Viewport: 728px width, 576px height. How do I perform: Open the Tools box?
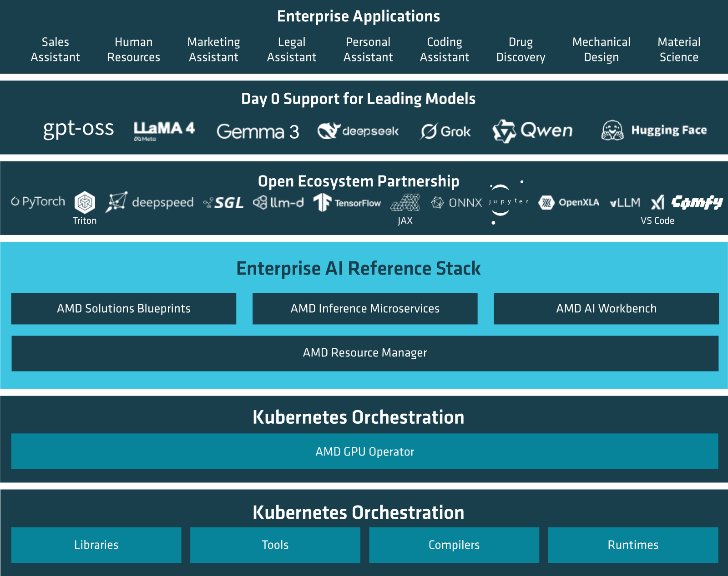click(275, 545)
